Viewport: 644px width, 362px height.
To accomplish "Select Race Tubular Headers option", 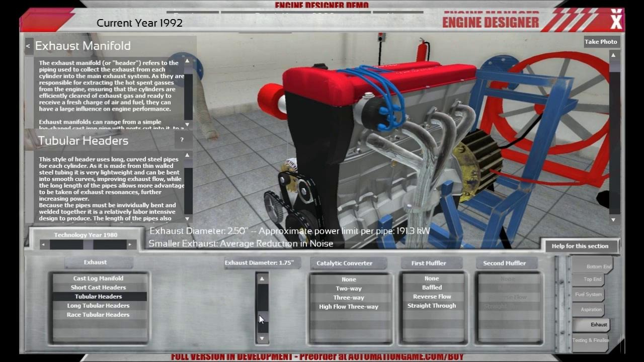I will (98, 314).
